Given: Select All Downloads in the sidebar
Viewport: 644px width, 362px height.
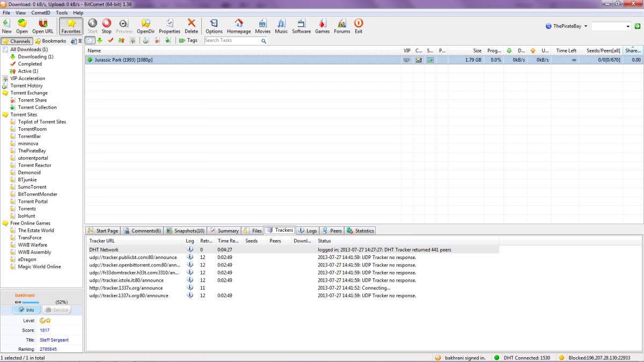Looking at the screenshot, I should (x=29, y=49).
